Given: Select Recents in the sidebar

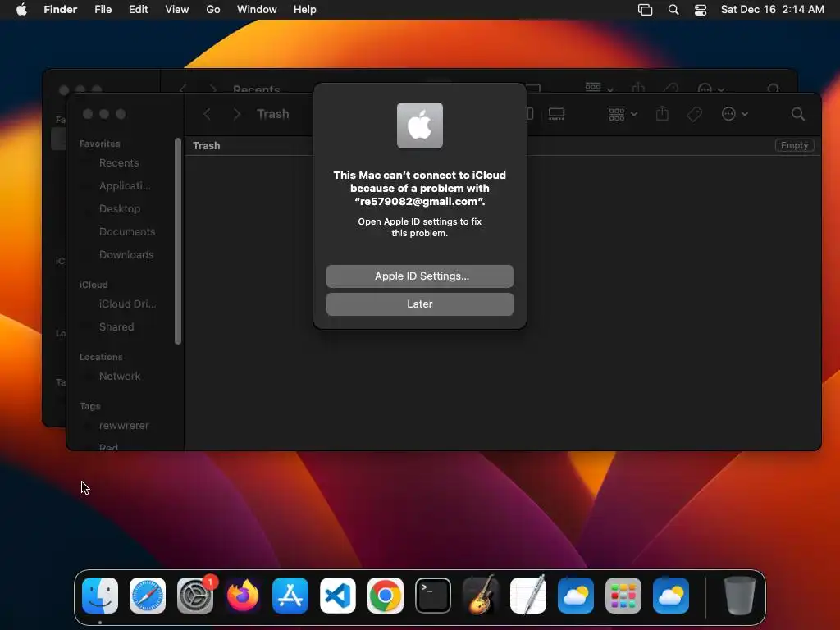Looking at the screenshot, I should (119, 163).
